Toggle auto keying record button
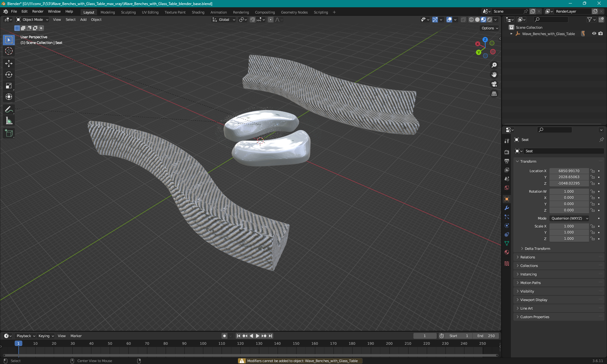Image resolution: width=607 pixels, height=364 pixels. (x=224, y=336)
